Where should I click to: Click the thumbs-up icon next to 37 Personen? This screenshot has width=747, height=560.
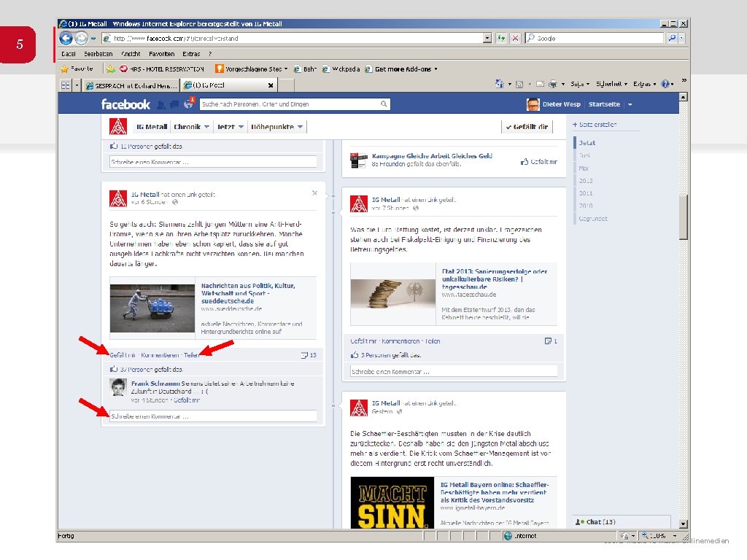coord(114,369)
